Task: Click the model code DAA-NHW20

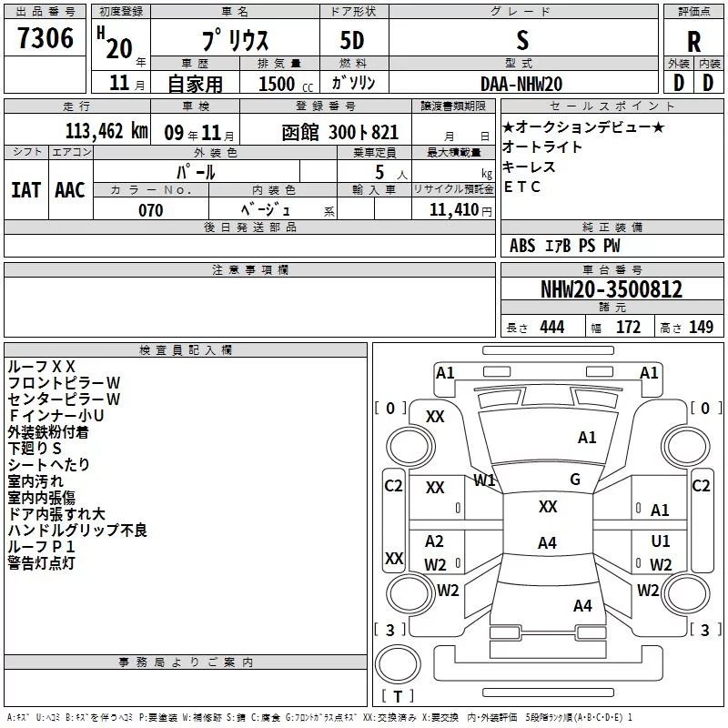Action: coord(521,84)
